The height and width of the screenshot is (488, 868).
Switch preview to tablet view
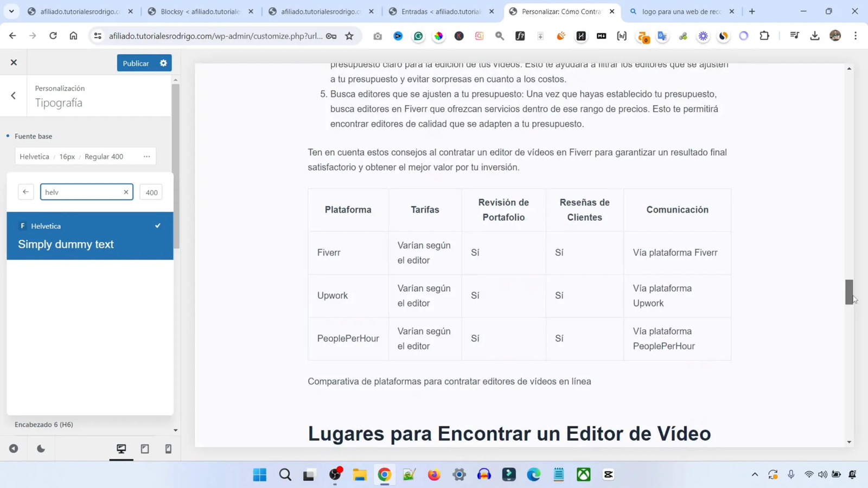[144, 449]
